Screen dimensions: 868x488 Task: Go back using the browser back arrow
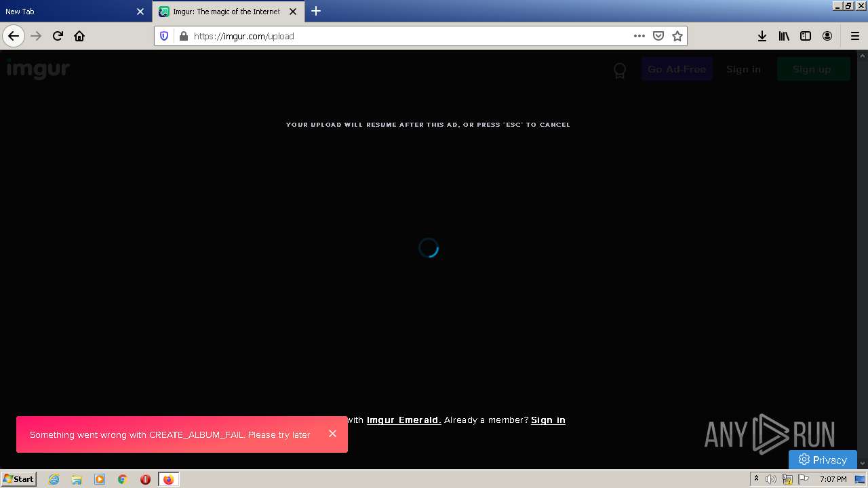(x=14, y=36)
